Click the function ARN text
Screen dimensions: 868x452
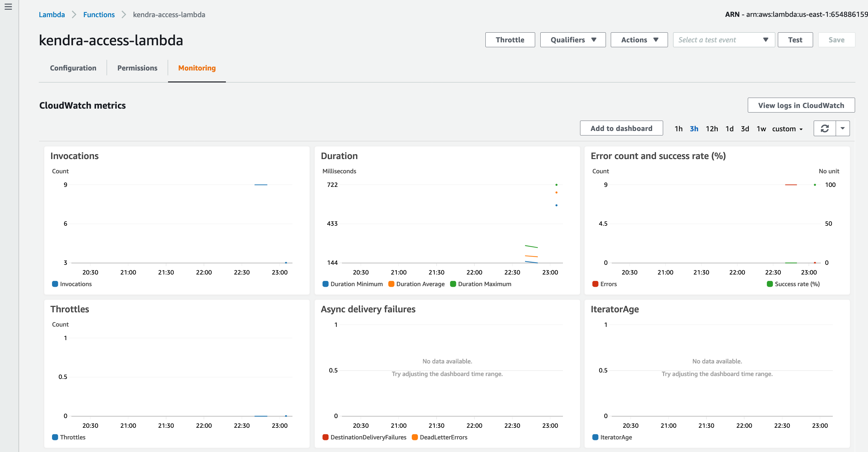coord(797,14)
